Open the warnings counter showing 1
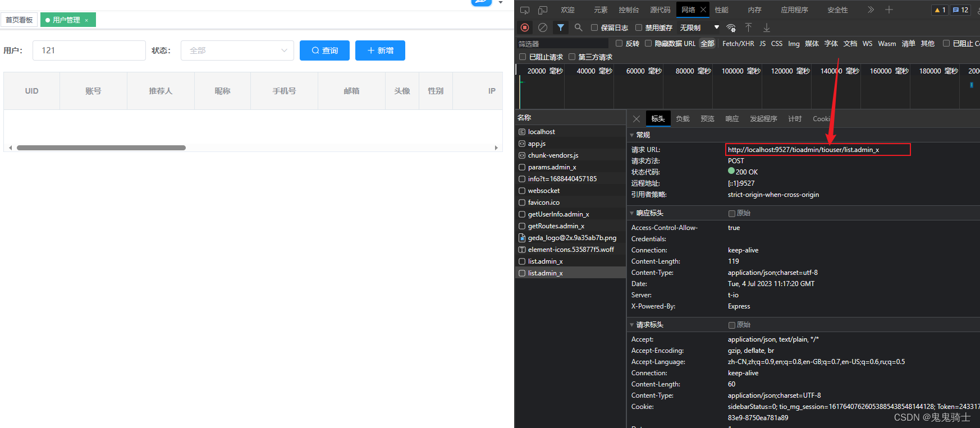The width and height of the screenshot is (980, 428). click(940, 10)
